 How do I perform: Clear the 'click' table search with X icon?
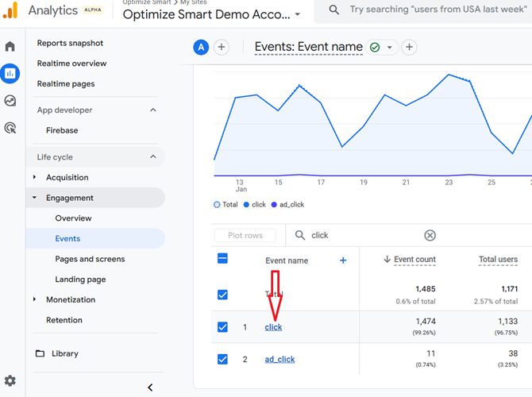(430, 235)
